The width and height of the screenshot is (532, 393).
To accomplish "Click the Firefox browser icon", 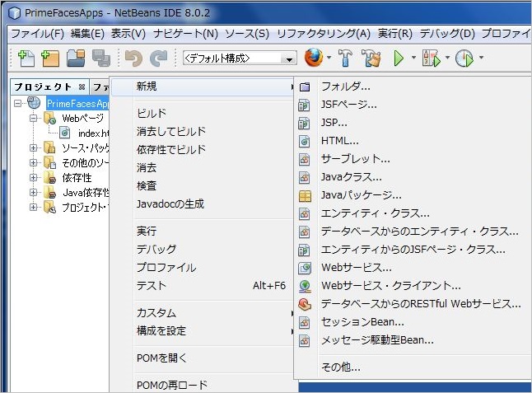I will 314,58.
